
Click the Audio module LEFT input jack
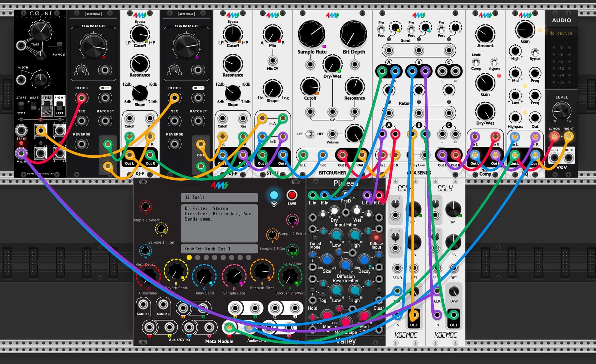point(554,158)
